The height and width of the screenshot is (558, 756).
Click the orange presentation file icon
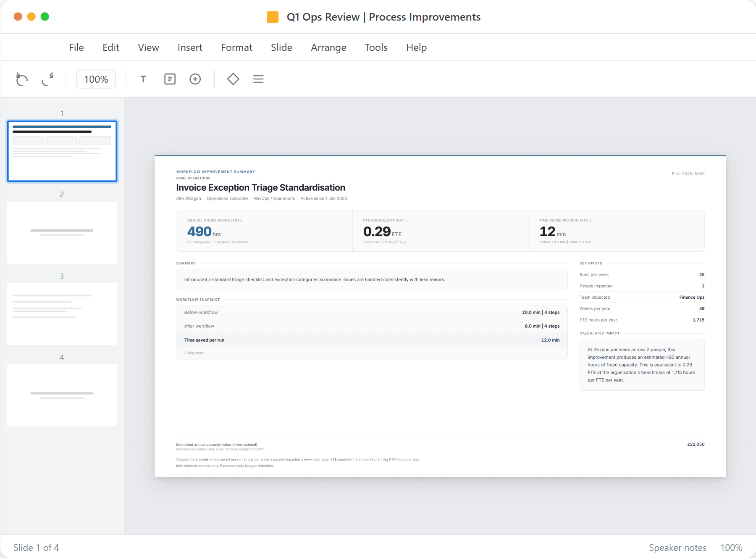tap(273, 17)
